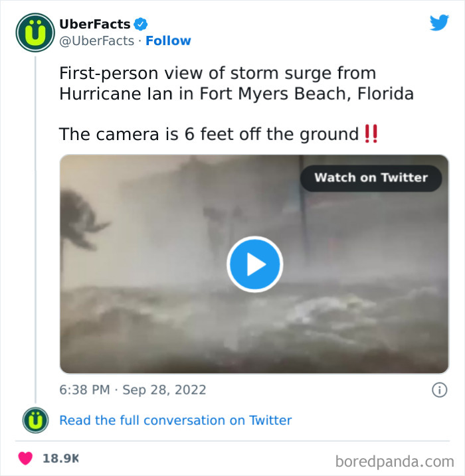Click the UberFacts display name
465x476 pixels.
95,25
